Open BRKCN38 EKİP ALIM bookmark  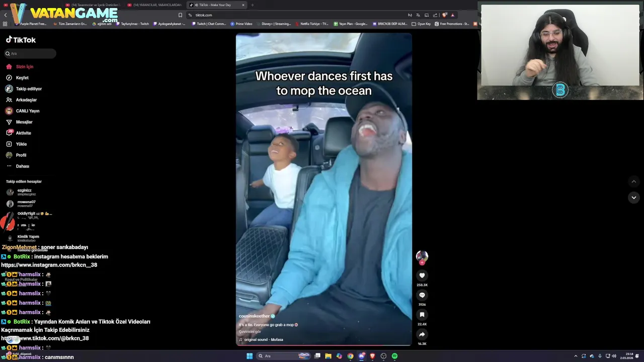point(390,24)
